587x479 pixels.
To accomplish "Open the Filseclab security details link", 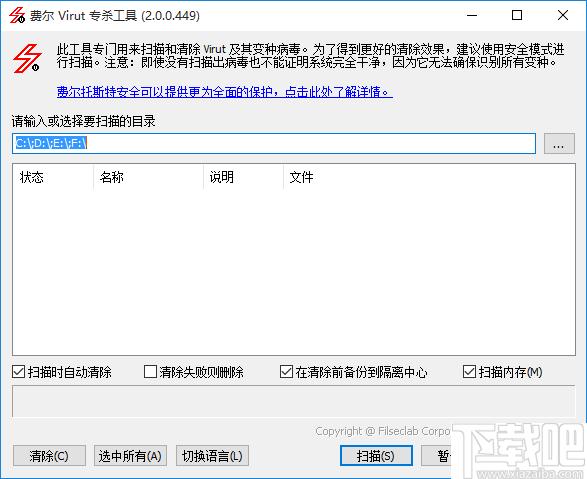I will click(x=225, y=92).
